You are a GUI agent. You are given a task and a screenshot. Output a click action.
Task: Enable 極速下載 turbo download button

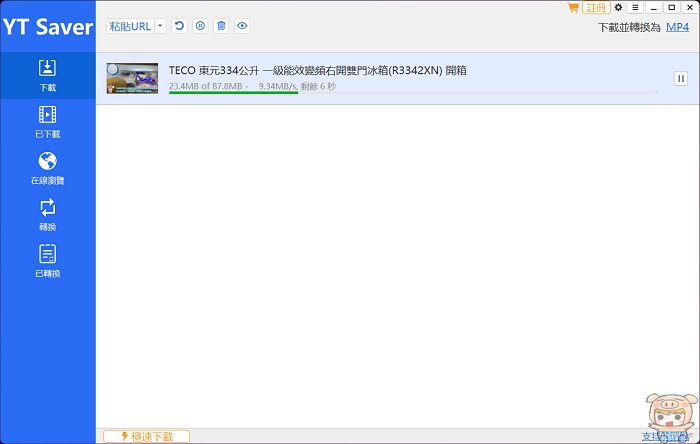(x=146, y=436)
